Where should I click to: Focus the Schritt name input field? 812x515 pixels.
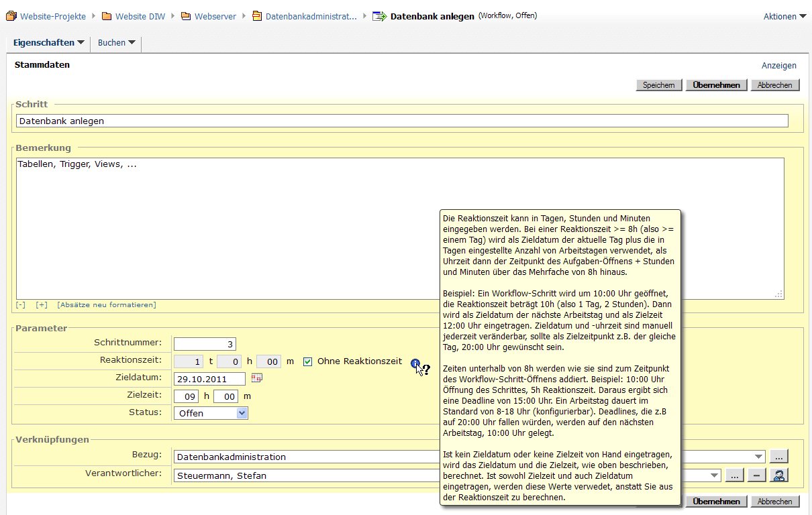pyautogui.click(x=402, y=121)
